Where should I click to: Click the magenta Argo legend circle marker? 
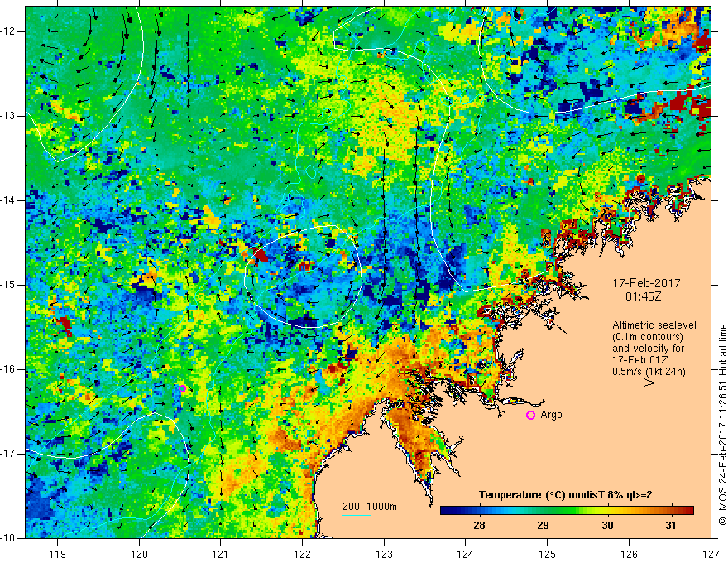(530, 416)
